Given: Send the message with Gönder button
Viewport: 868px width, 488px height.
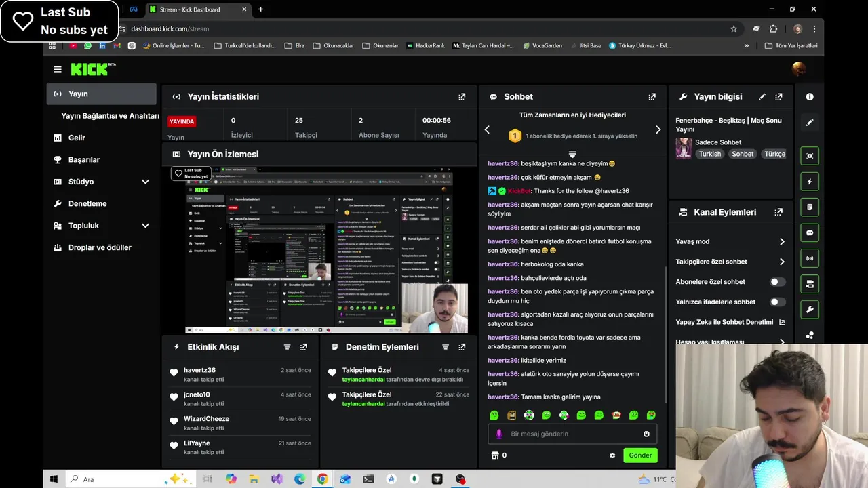Looking at the screenshot, I should point(640,455).
